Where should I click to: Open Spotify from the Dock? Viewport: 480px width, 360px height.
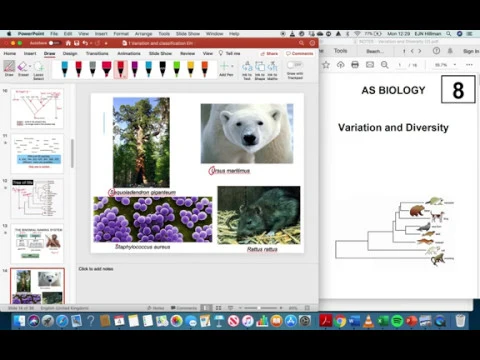pyautogui.click(x=397, y=321)
